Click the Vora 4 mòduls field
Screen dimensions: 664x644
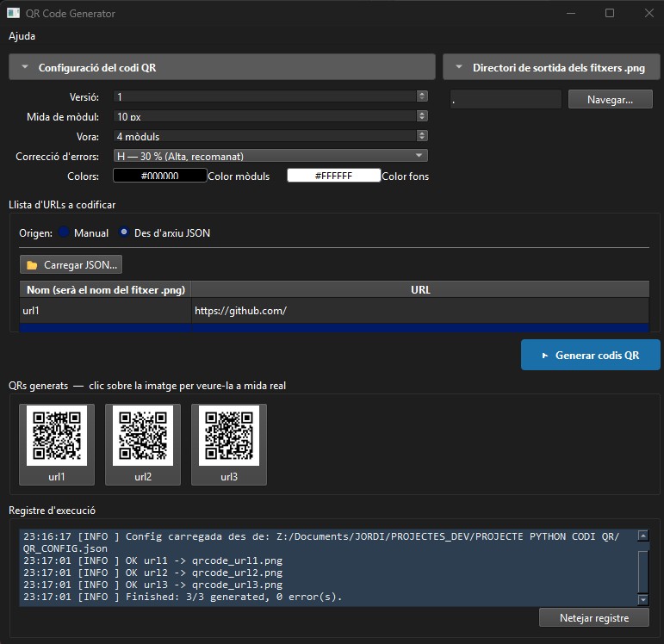click(x=265, y=136)
